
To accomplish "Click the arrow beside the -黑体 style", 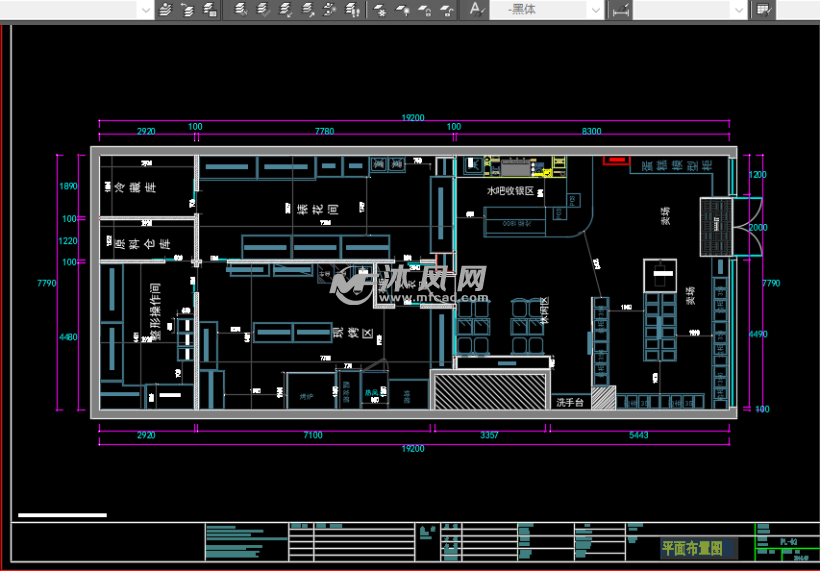I will 596,10.
